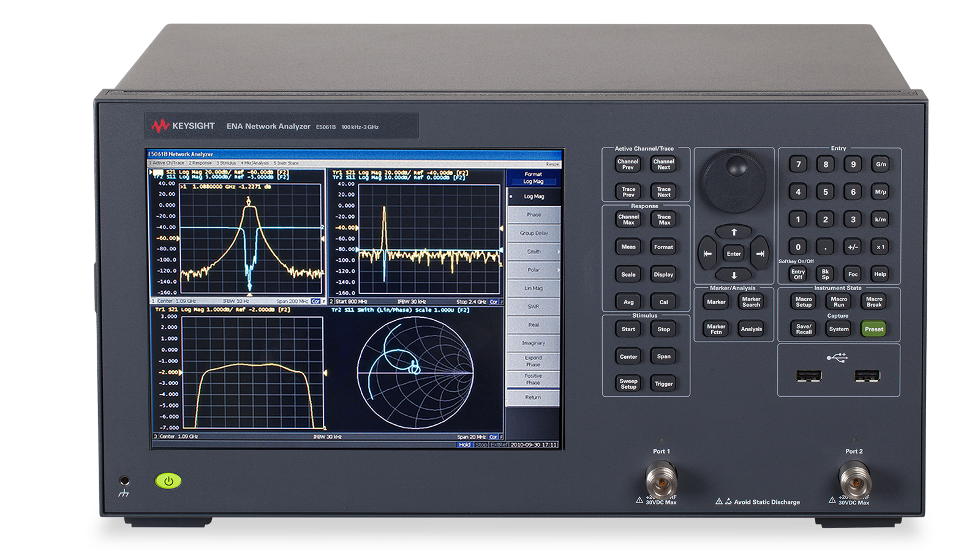Expand the Smith softkey submenu
The image size is (980, 551).
pos(533,252)
